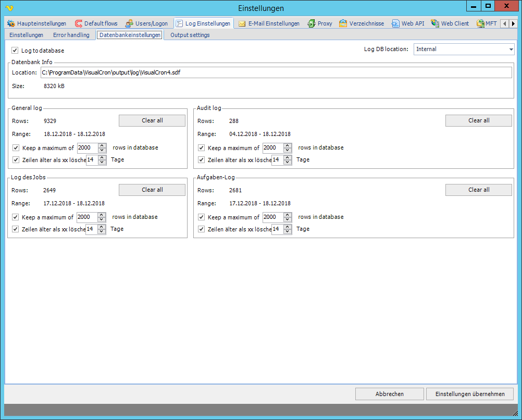Image resolution: width=522 pixels, height=420 pixels.
Task: Click the E-Mail Einstellungen envelope icon
Action: pos(242,23)
